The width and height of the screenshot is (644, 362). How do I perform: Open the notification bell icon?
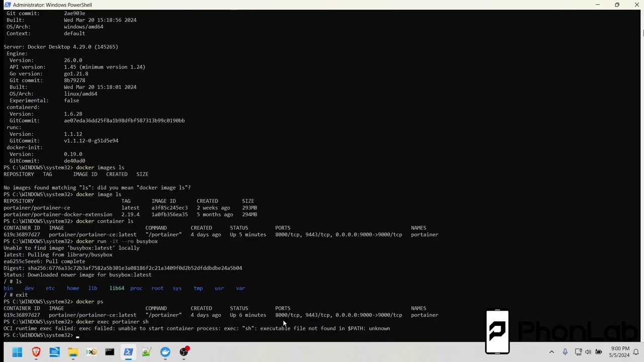click(636, 352)
